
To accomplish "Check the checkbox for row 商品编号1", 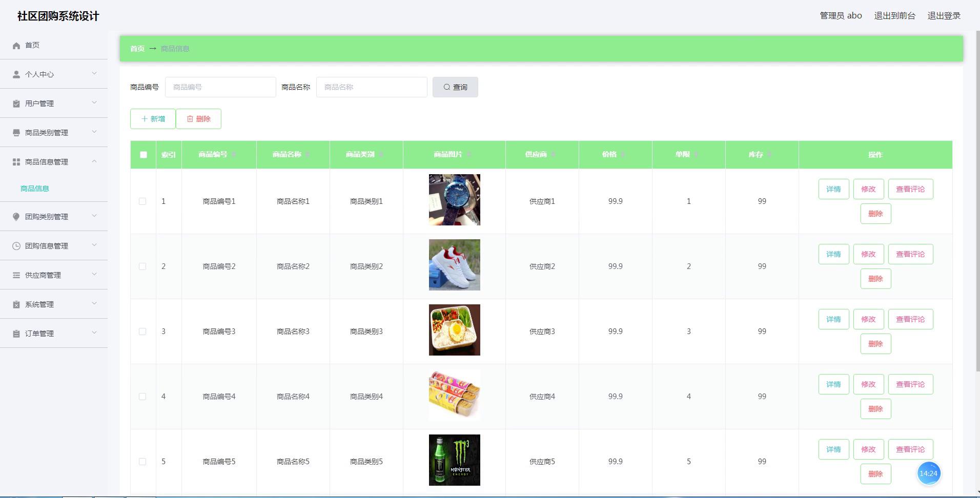I will (x=142, y=201).
